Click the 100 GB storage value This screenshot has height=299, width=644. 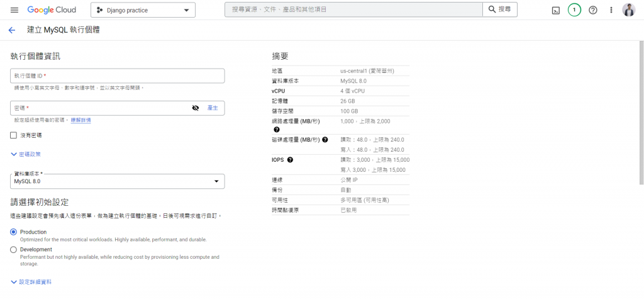(349, 111)
